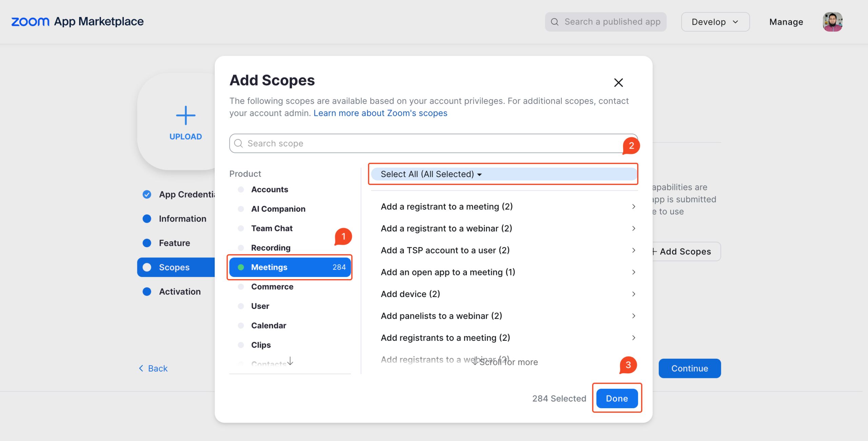This screenshot has width=868, height=441.
Task: Expand Add device chevron
Action: (633, 294)
